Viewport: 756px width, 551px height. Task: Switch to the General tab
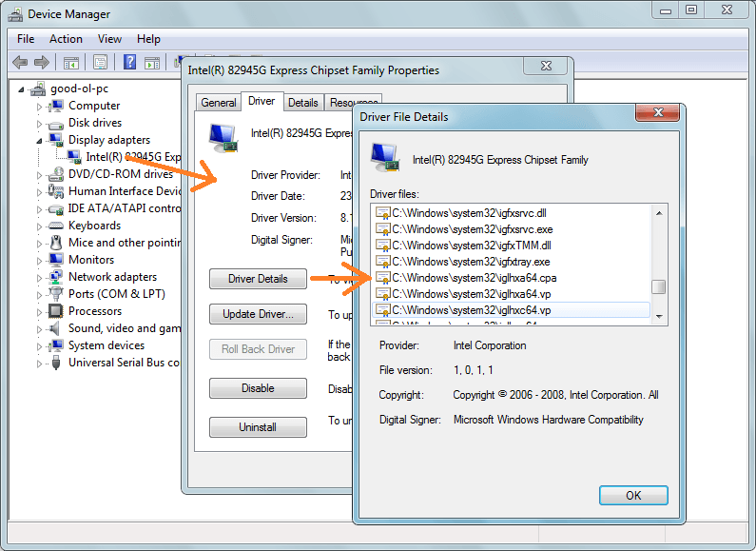click(x=218, y=102)
